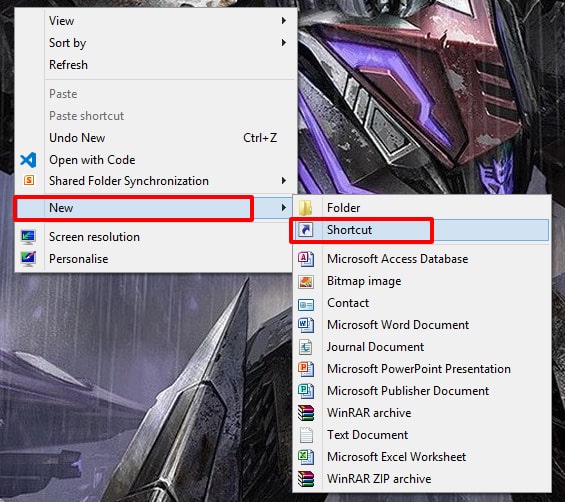This screenshot has width=565, height=502.
Task: Click the yellow Folder icon in submenu
Action: 306,208
